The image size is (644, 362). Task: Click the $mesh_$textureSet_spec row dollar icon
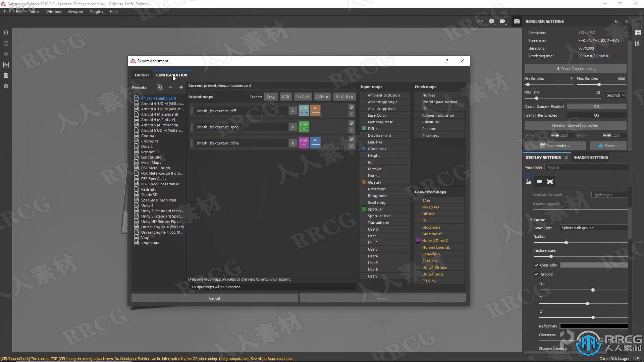pyautogui.click(x=292, y=127)
